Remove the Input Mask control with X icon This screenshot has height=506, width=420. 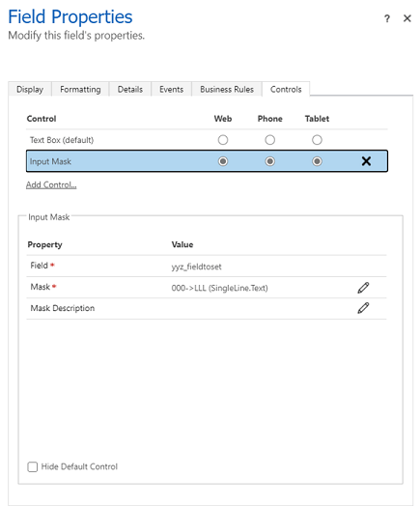(x=366, y=161)
